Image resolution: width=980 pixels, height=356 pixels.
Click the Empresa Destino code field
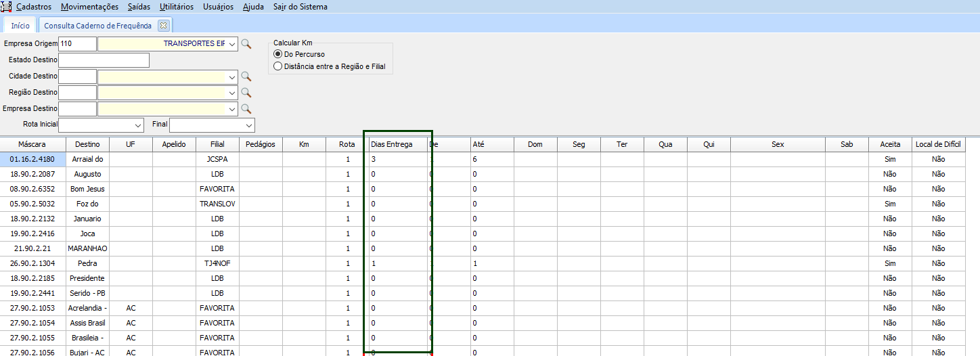[x=77, y=109]
